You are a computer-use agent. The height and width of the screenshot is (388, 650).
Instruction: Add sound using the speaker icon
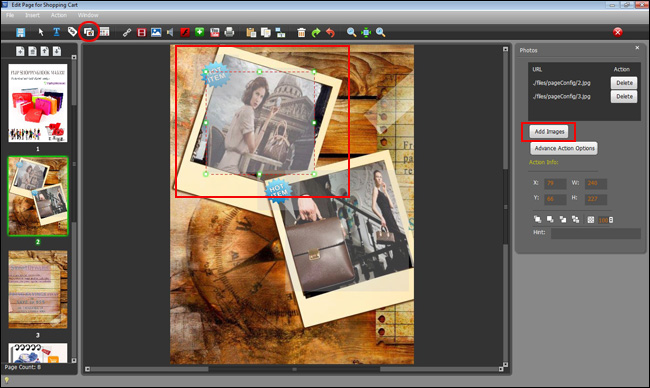pos(170,32)
